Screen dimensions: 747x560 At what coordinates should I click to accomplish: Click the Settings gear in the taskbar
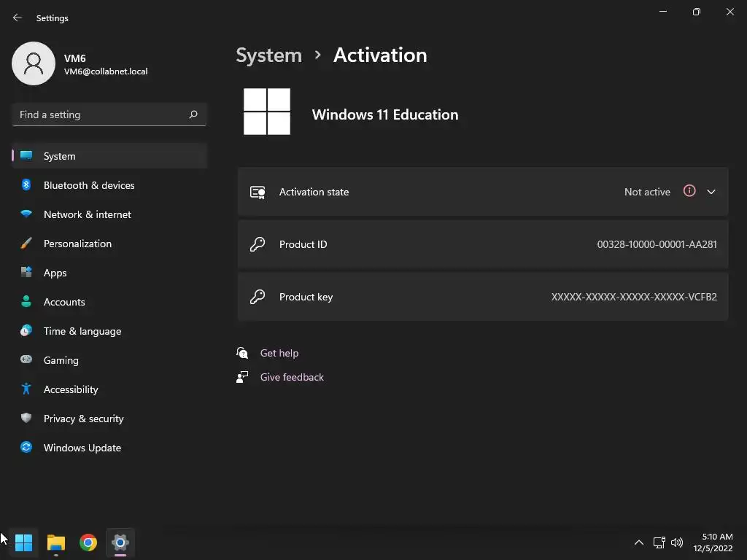click(x=120, y=542)
